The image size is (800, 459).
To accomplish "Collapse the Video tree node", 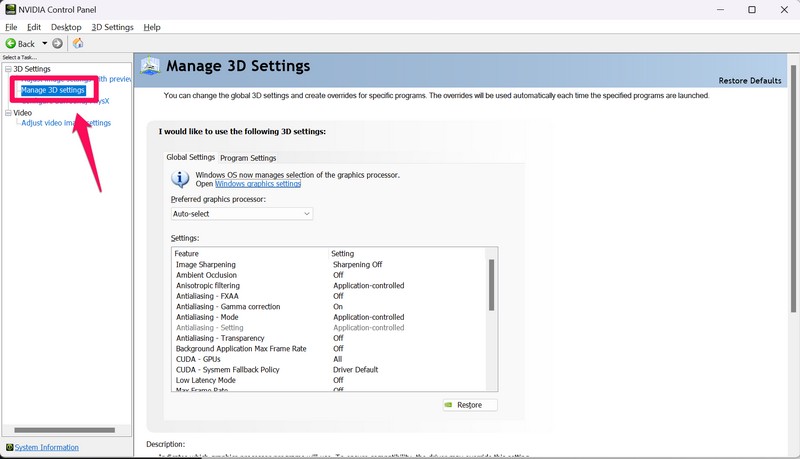I will pyautogui.click(x=7, y=113).
